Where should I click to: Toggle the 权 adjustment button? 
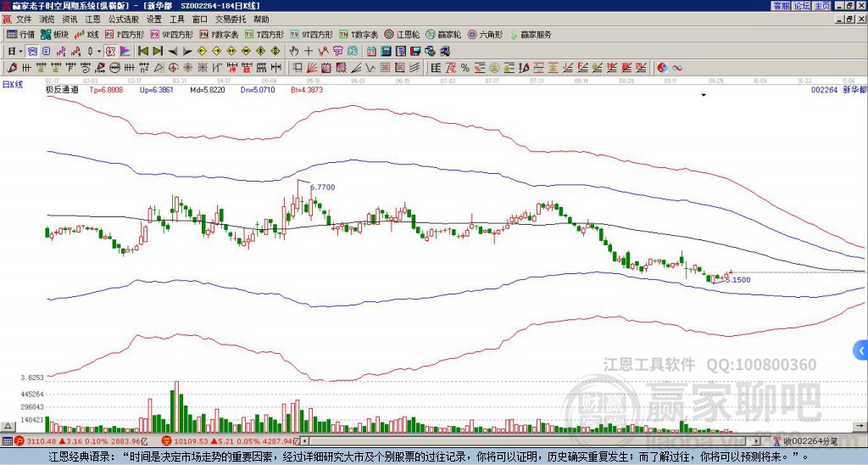[x=110, y=52]
